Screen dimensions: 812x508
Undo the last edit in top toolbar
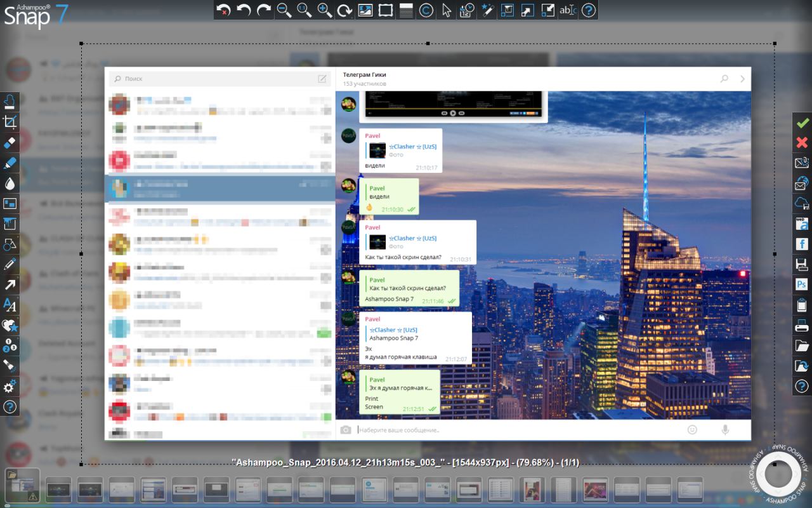pos(244,10)
